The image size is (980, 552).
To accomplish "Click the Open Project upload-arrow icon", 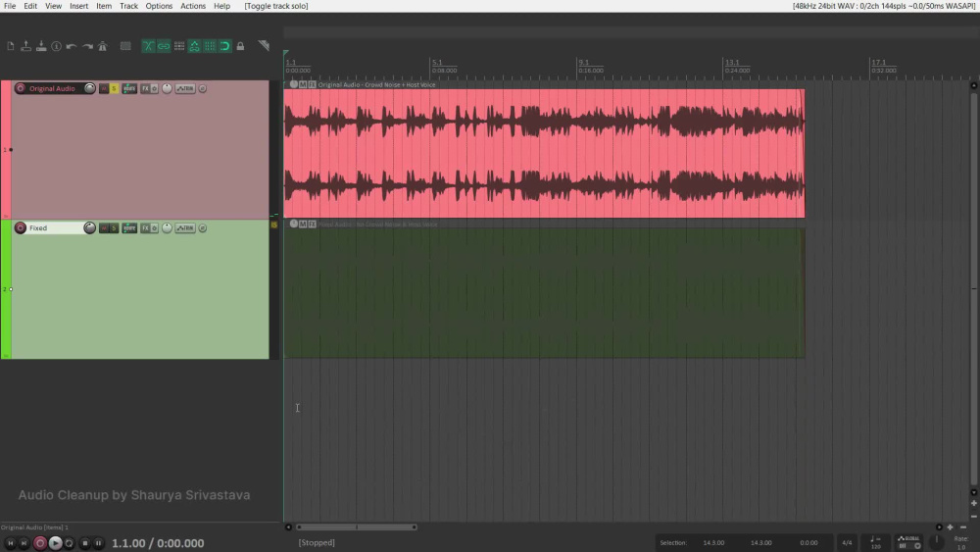I will pyautogui.click(x=25, y=46).
